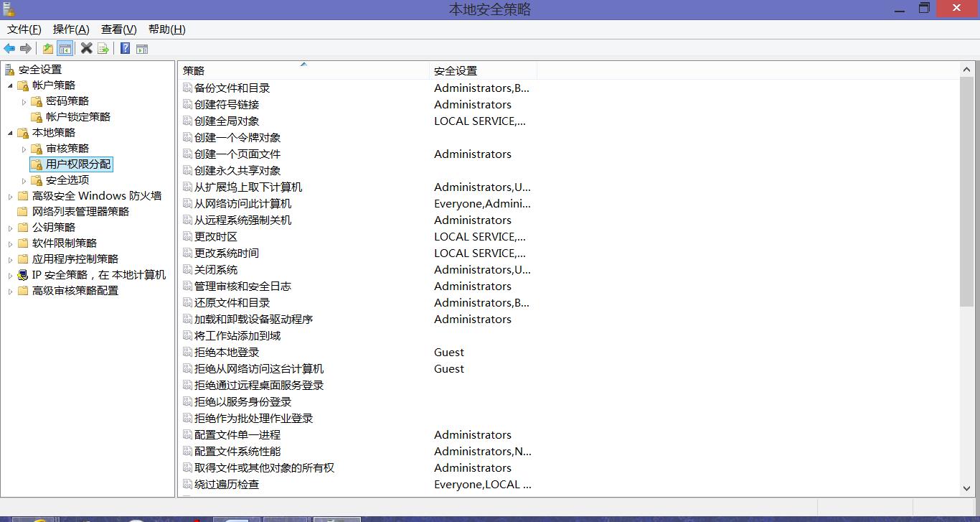Click the Up one level folder icon
Image resolution: width=980 pixels, height=522 pixels.
click(47, 49)
